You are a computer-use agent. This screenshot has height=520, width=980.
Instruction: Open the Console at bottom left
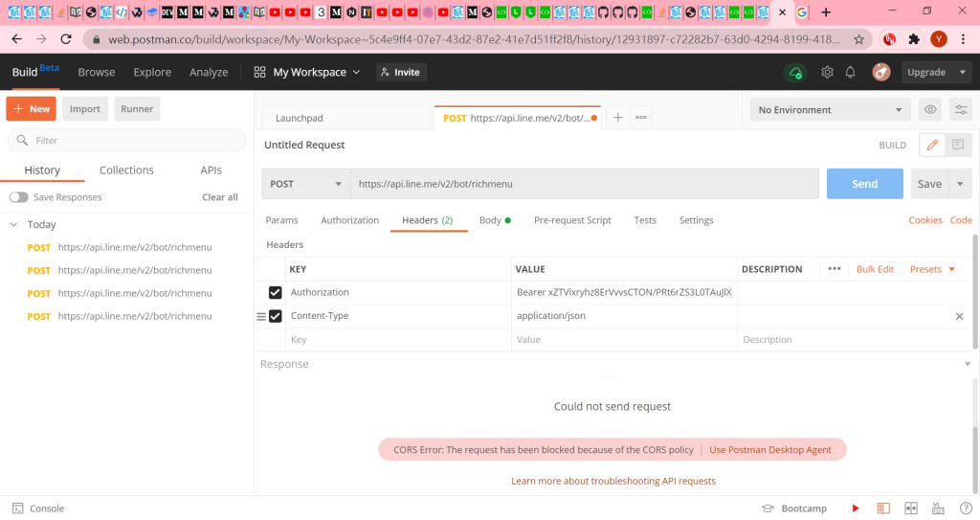(x=38, y=509)
